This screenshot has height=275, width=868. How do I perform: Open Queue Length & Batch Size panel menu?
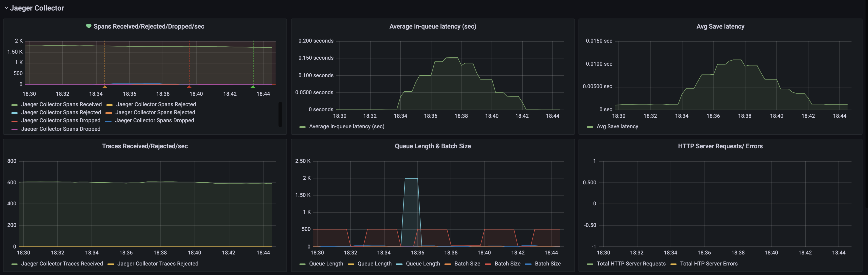pyautogui.click(x=433, y=146)
